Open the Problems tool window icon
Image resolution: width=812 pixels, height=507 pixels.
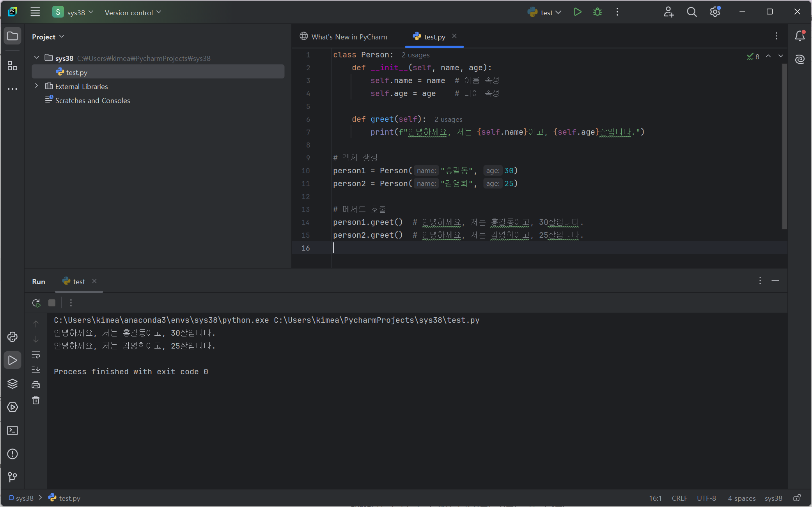(x=12, y=454)
